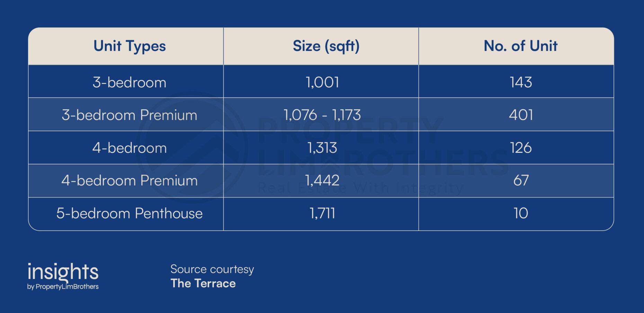Click the 1,442 size cell
Image resolution: width=644 pixels, height=313 pixels.
pyautogui.click(x=322, y=181)
